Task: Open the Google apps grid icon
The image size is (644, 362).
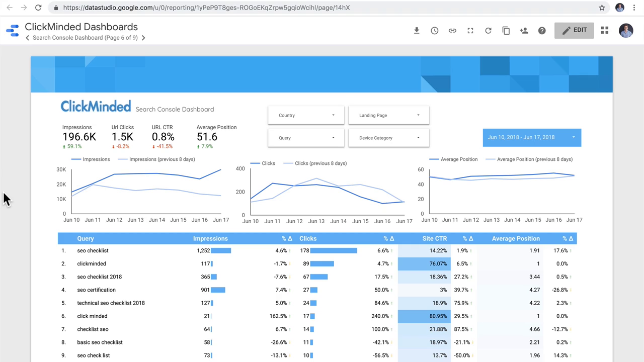Action: (x=605, y=30)
